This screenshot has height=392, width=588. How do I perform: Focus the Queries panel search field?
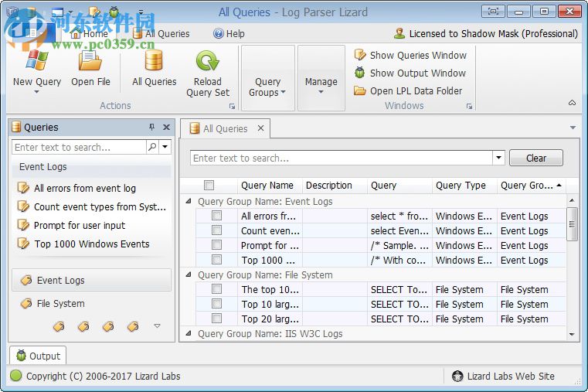(x=79, y=147)
